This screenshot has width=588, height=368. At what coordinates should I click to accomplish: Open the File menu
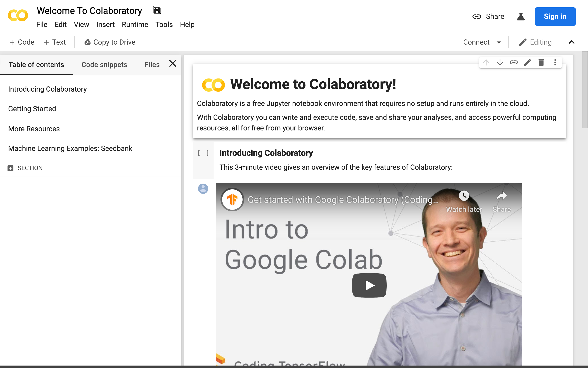pyautogui.click(x=42, y=25)
